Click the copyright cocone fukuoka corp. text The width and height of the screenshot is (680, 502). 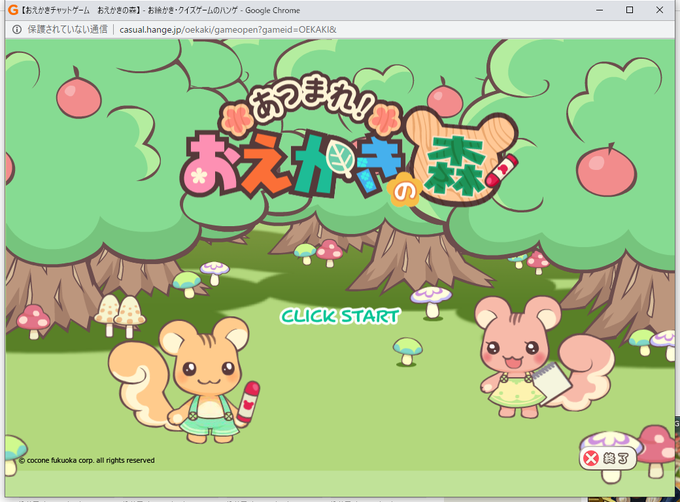pos(87,460)
